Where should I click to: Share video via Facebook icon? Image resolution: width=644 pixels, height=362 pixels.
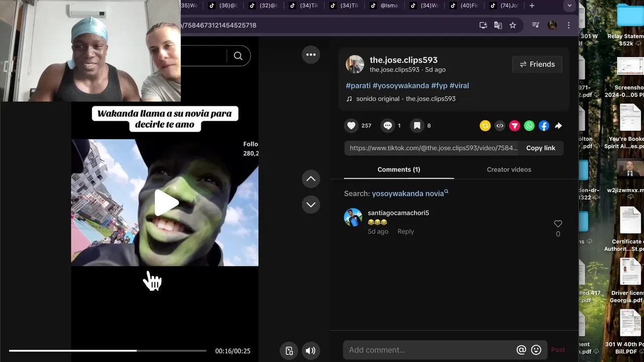pos(544,126)
